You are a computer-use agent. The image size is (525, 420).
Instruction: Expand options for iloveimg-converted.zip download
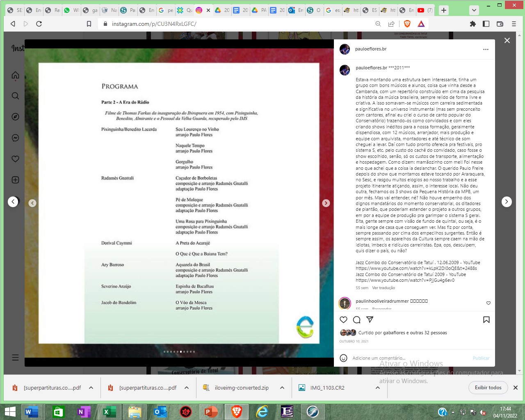pyautogui.click(x=282, y=388)
